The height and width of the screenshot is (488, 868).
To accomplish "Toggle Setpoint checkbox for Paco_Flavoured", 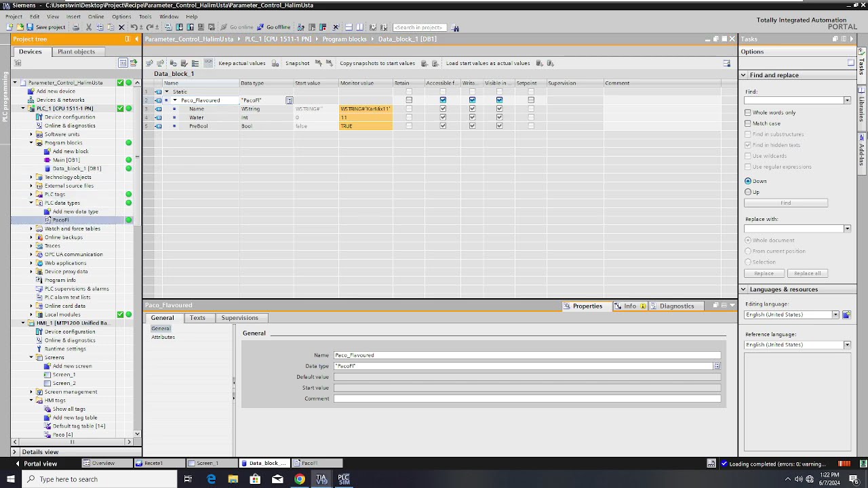I will coord(531,100).
